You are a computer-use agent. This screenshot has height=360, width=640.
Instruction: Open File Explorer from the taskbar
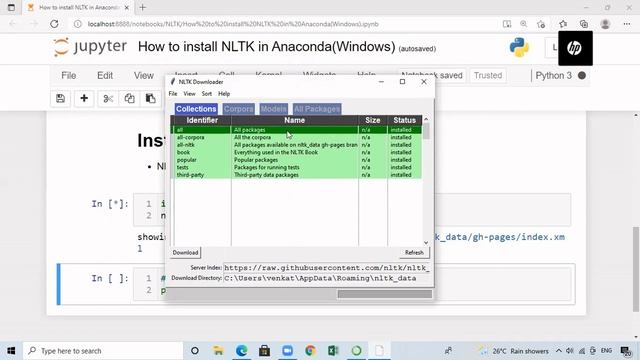click(x=218, y=351)
